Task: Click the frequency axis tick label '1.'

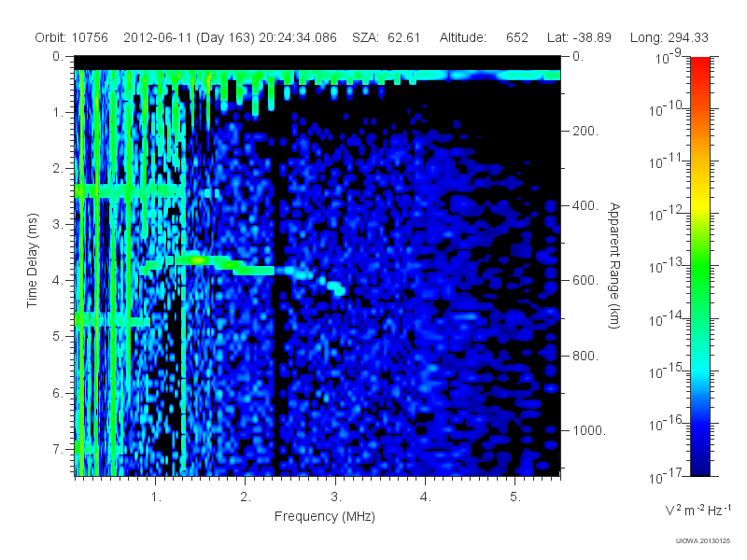Action: (x=156, y=497)
